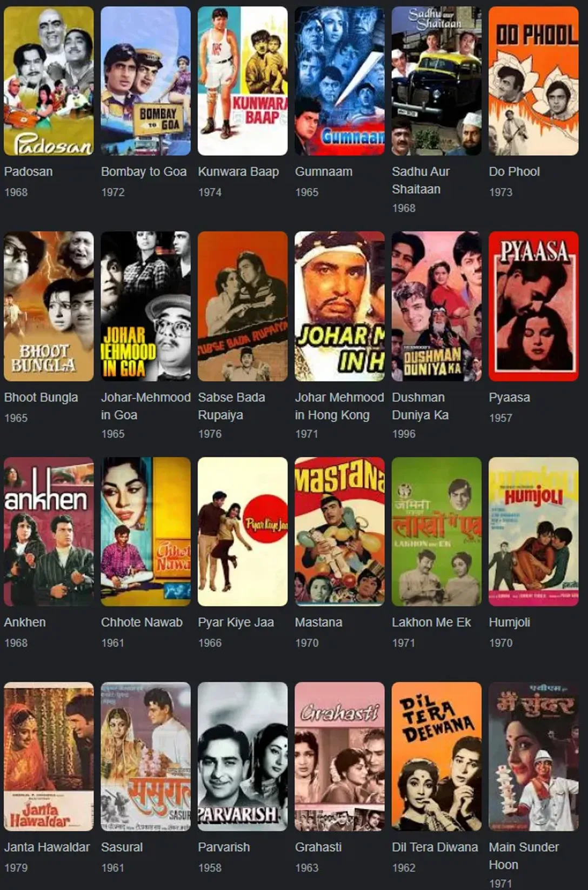The image size is (588, 890).
Task: Open the Mastana movie poster
Action: click(339, 532)
